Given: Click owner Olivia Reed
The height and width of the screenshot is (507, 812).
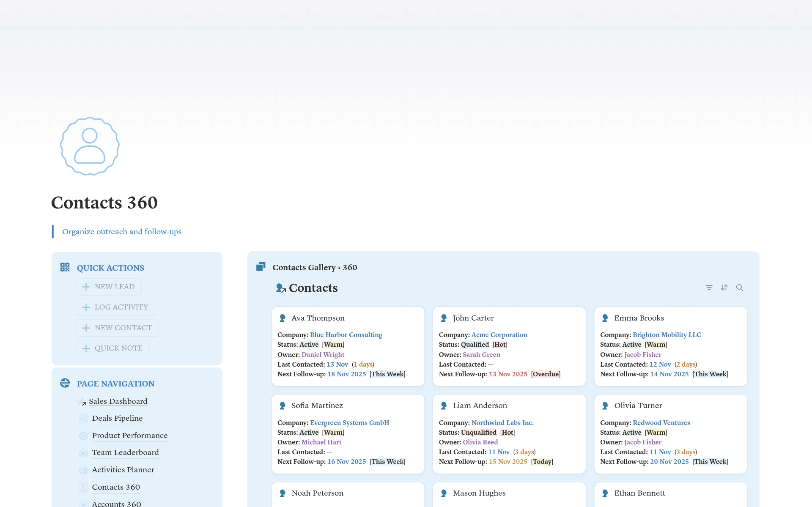Looking at the screenshot, I should pyautogui.click(x=480, y=442).
